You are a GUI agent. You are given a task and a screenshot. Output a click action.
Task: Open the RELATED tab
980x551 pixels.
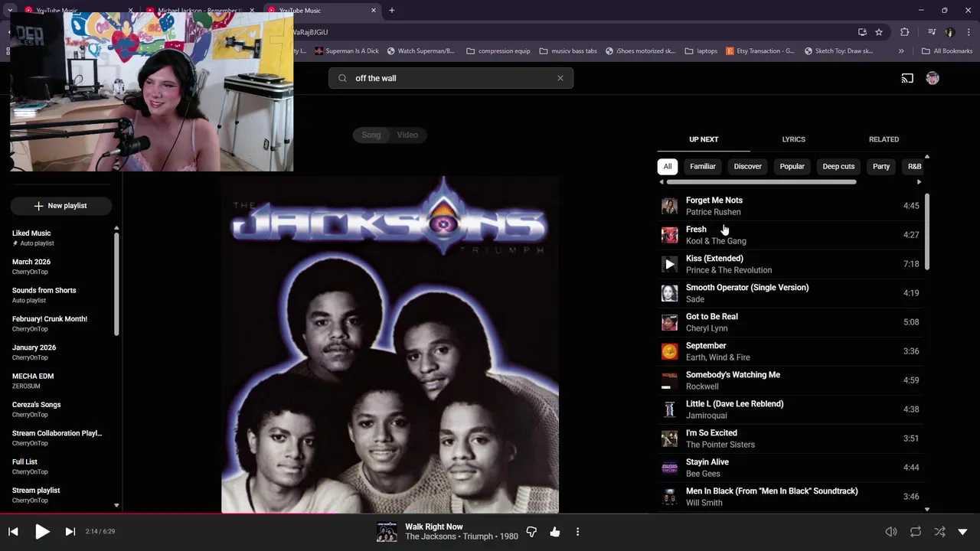click(884, 139)
